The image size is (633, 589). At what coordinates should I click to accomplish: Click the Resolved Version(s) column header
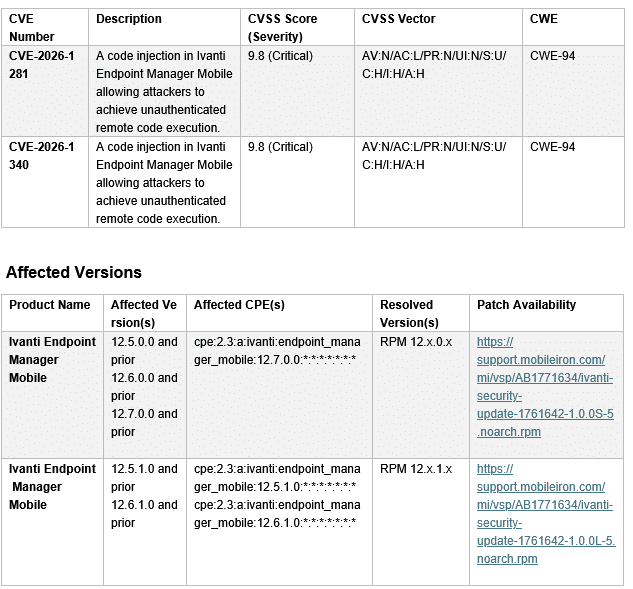click(x=409, y=314)
